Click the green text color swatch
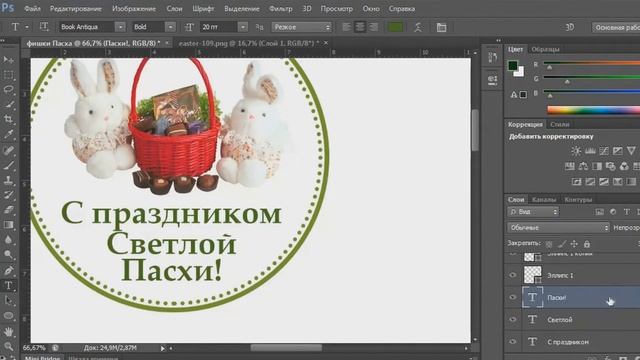 tap(395, 27)
